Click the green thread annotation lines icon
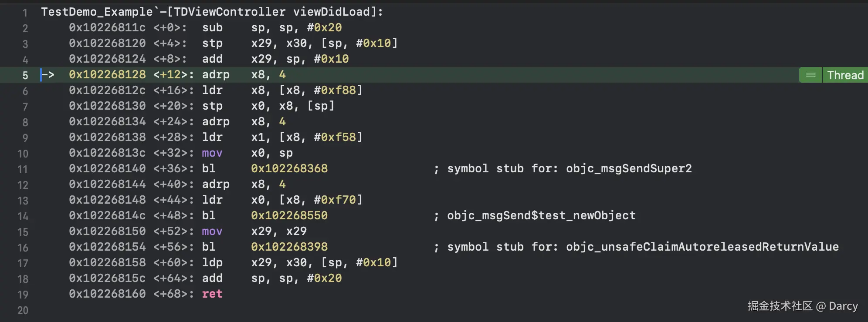This screenshot has height=322, width=868. tap(810, 75)
